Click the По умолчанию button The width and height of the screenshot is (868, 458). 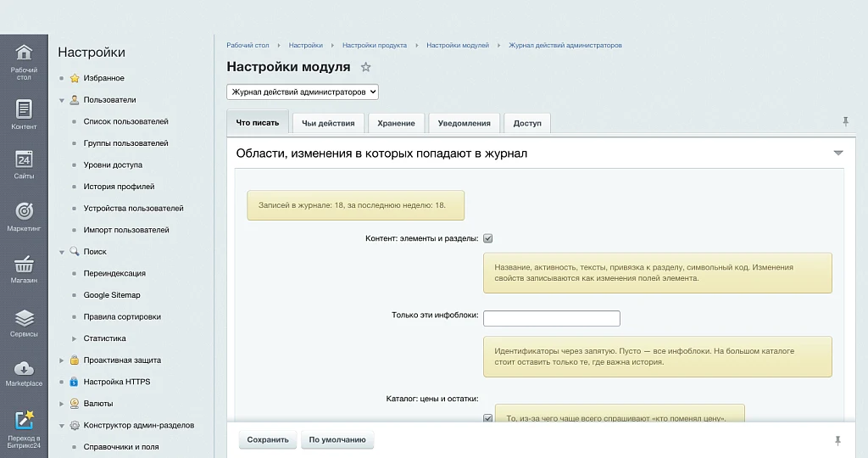pyautogui.click(x=337, y=439)
